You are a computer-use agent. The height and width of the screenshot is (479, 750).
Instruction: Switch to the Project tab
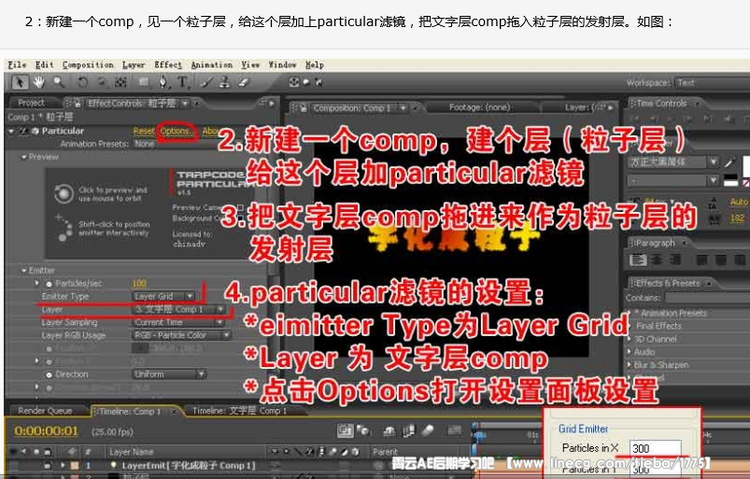(x=31, y=103)
